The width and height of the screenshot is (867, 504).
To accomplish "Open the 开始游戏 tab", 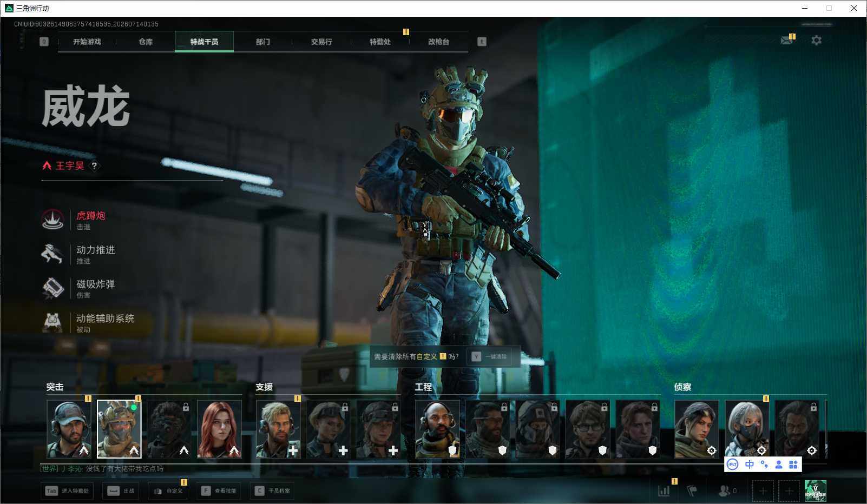I will click(x=87, y=42).
